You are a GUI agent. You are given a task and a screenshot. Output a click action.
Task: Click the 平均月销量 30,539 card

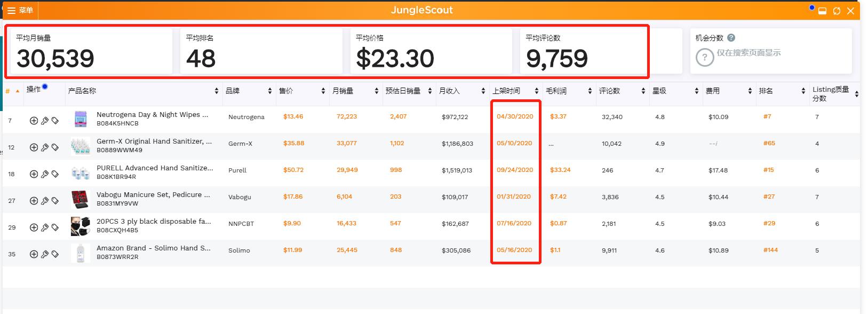(91, 51)
